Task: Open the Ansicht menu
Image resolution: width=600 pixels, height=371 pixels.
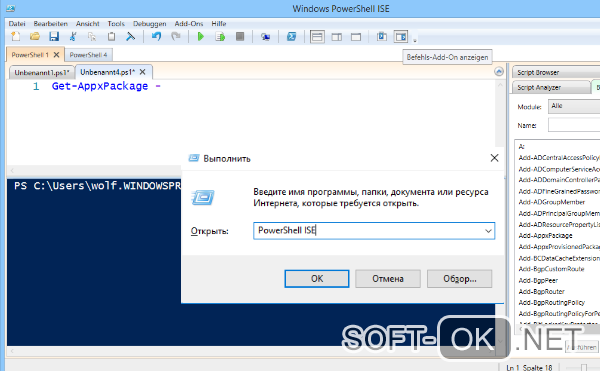Action: point(88,24)
